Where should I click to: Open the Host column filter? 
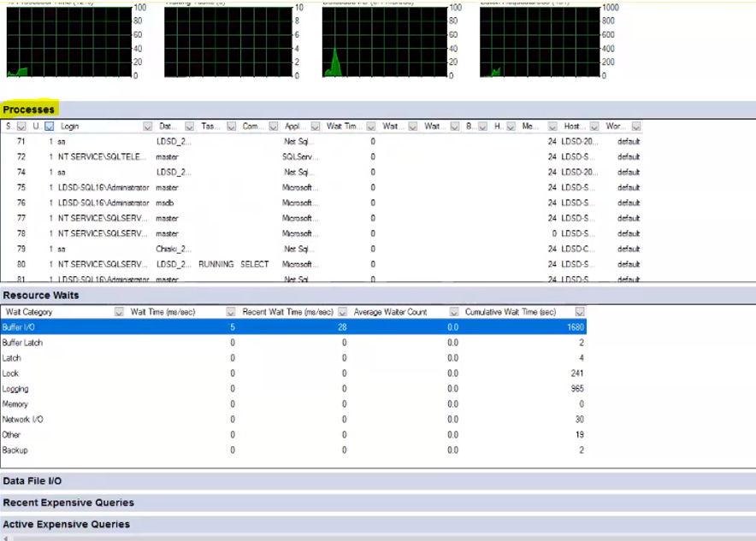pos(594,126)
